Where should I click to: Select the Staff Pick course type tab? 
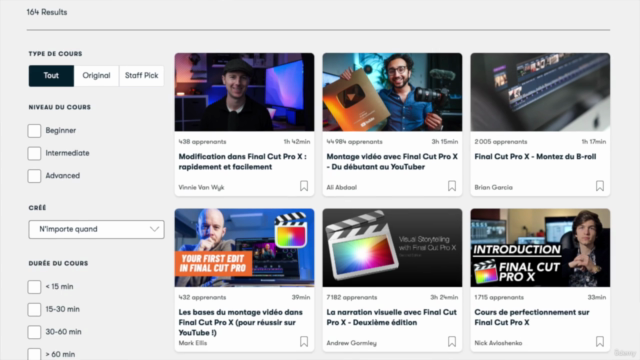tap(141, 76)
